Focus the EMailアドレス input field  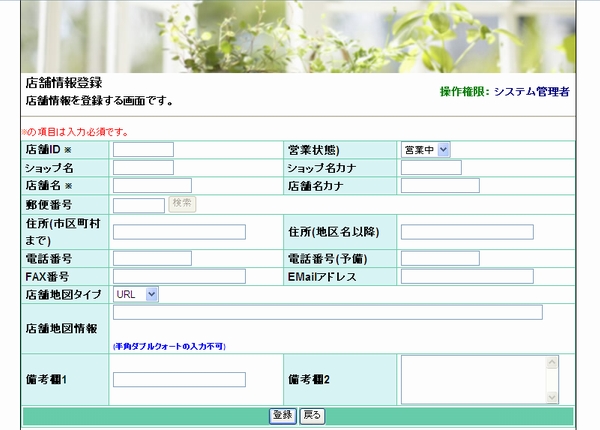467,276
